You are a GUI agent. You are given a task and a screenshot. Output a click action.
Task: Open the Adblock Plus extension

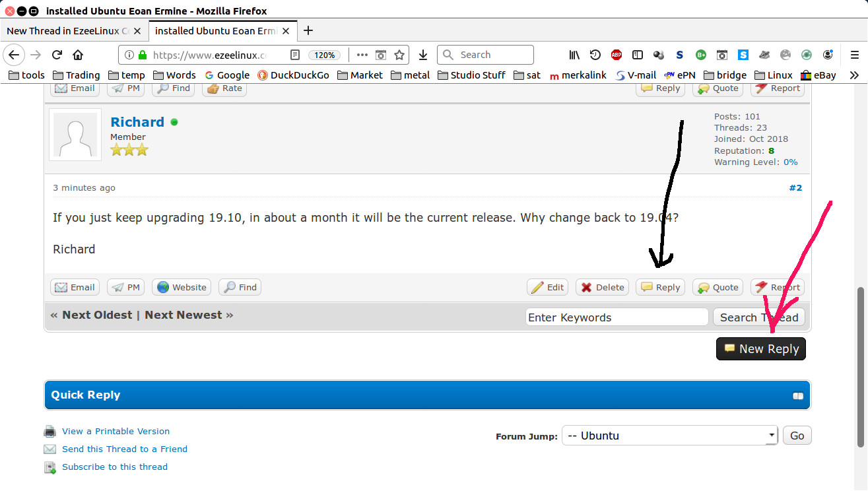(x=617, y=55)
